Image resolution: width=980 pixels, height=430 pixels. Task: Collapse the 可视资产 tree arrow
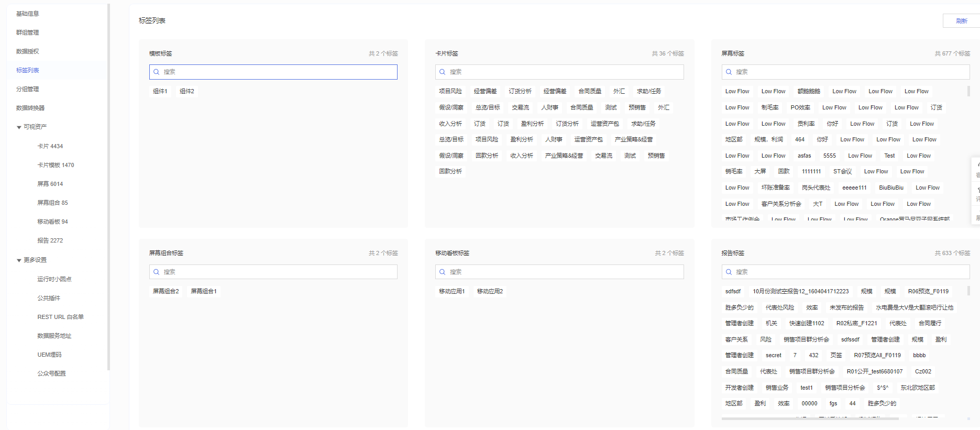[x=19, y=127]
